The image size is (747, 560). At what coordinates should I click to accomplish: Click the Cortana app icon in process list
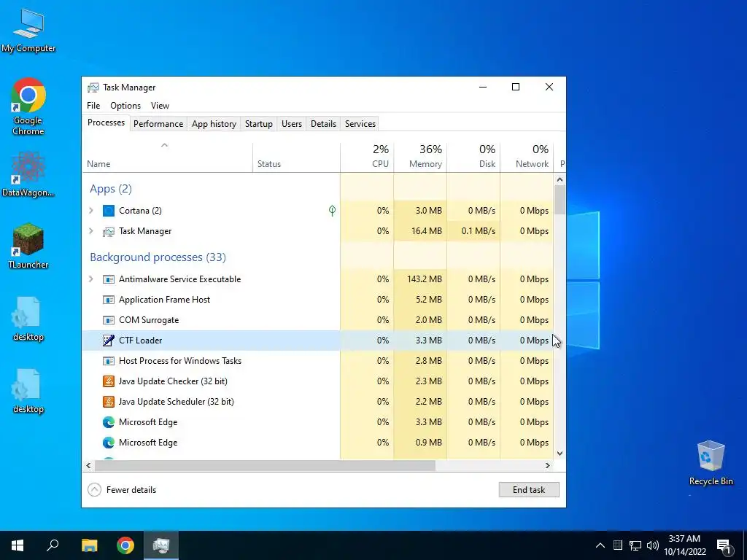coord(109,211)
